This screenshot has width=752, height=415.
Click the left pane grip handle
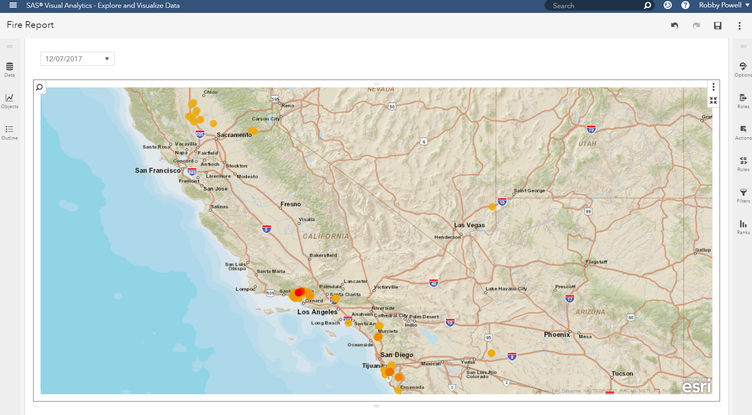10,47
